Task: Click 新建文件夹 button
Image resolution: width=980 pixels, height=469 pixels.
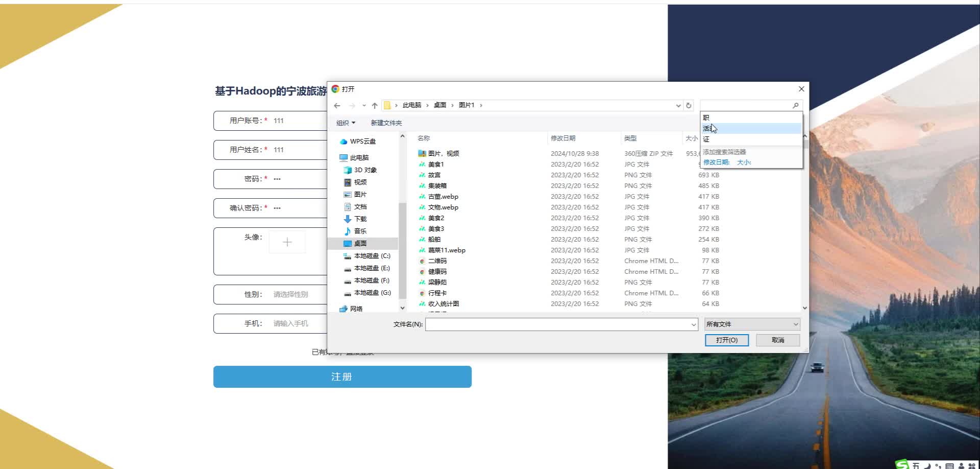Action: click(386, 123)
